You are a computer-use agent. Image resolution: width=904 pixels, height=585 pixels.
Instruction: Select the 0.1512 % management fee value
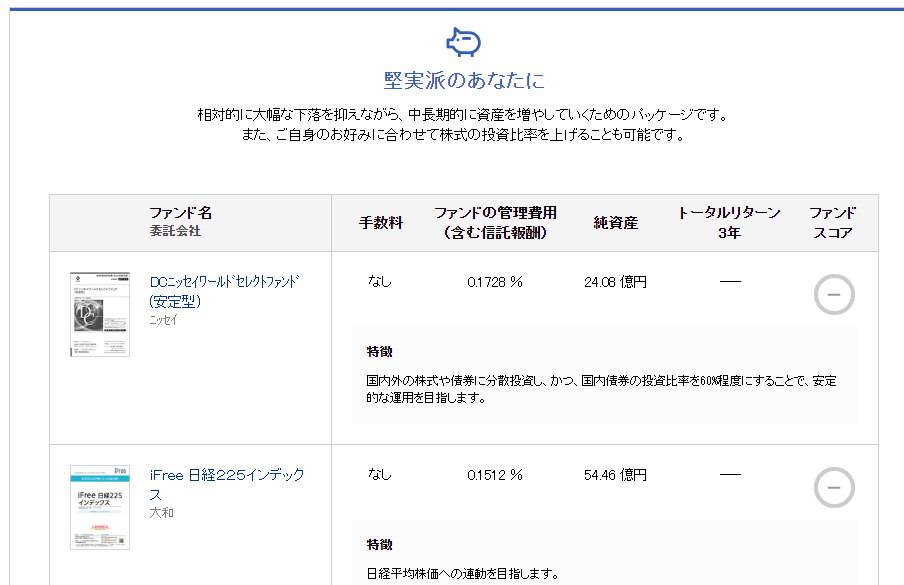tap(495, 475)
